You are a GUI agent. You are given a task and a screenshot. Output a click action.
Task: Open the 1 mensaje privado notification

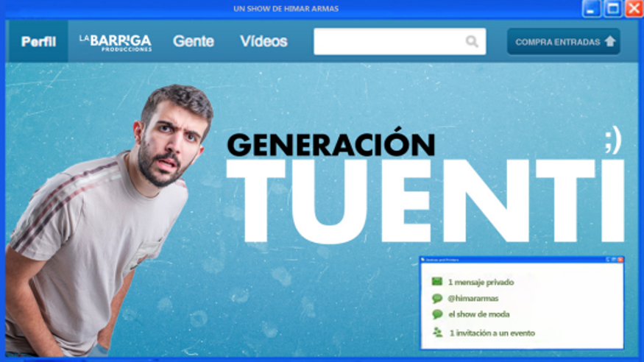click(481, 282)
